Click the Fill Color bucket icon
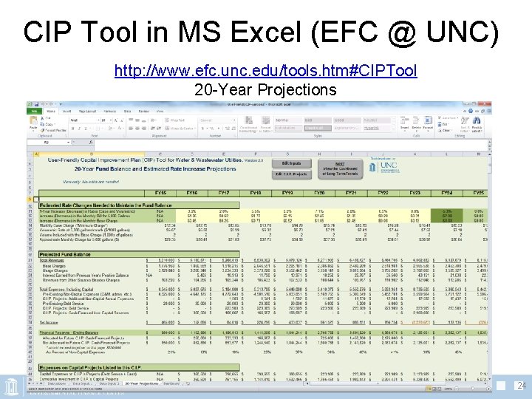The width and height of the screenshot is (532, 399). 109,129
